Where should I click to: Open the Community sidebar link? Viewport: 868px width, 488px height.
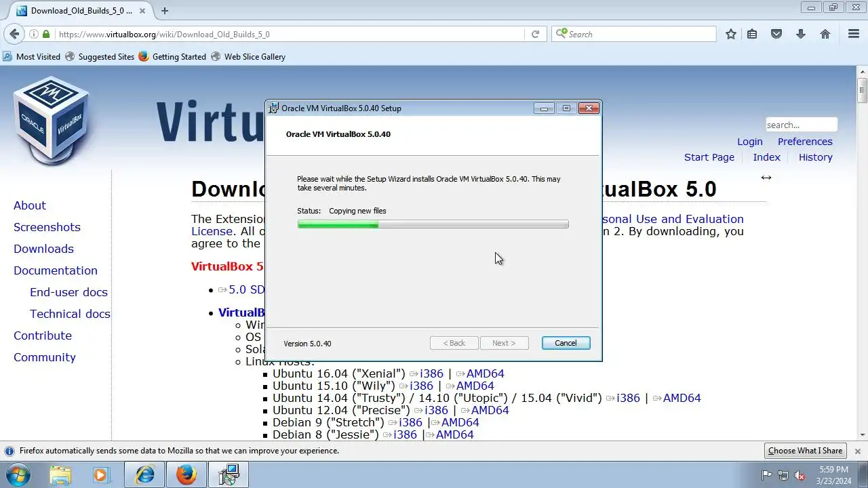(45, 357)
